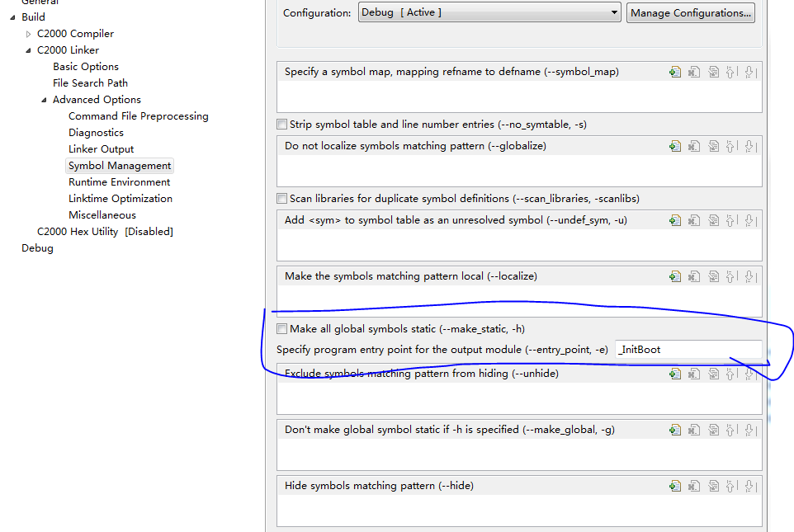The height and width of the screenshot is (532, 794).
Task: Select C2000 Hex Utility [Disabled] in the tree
Action: (105, 232)
